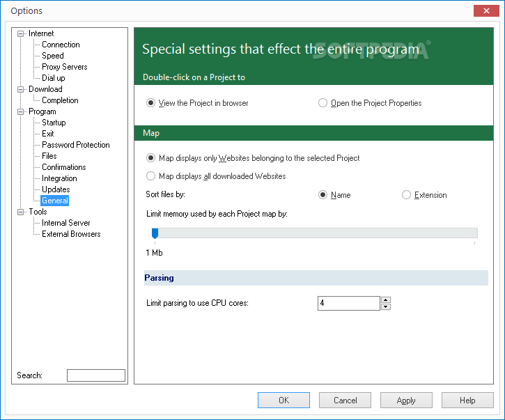
Task: Open the Updates page
Action: pos(56,189)
